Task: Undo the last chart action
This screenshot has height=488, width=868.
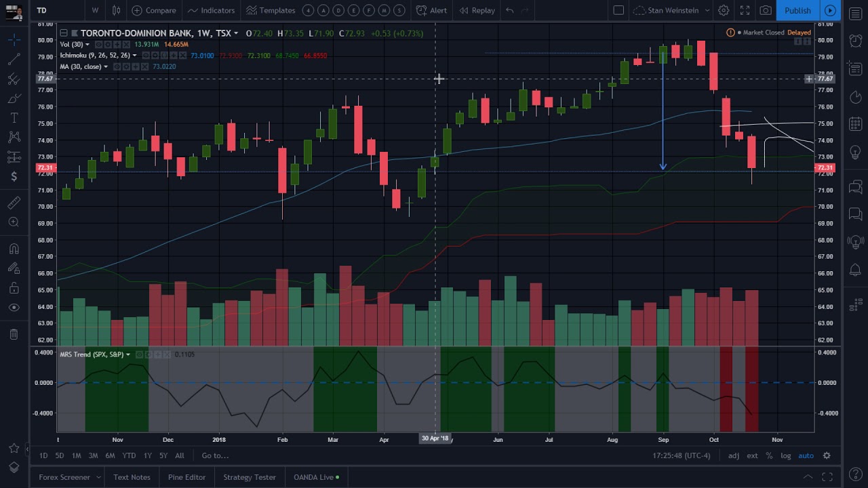Action: 509,10
